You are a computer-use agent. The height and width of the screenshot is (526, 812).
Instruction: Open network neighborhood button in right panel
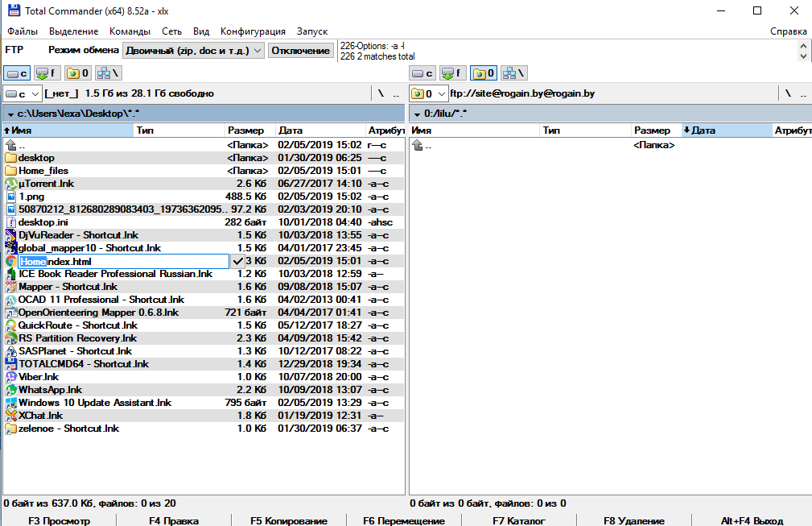(x=513, y=73)
